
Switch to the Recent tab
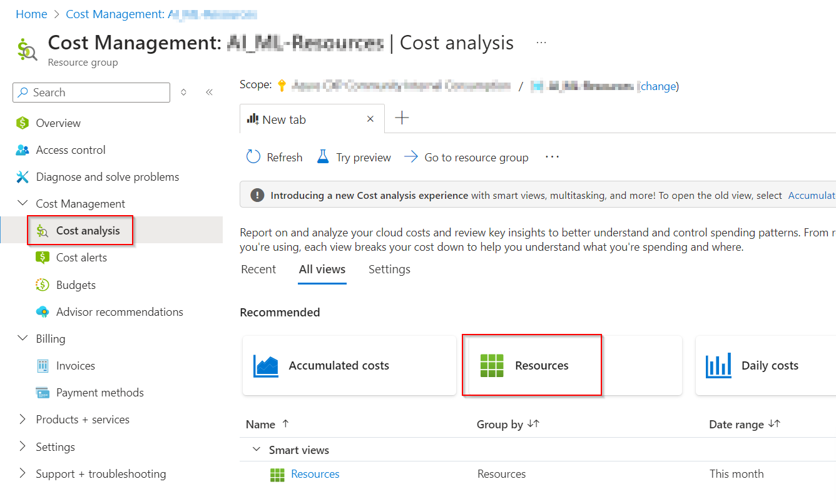(258, 270)
